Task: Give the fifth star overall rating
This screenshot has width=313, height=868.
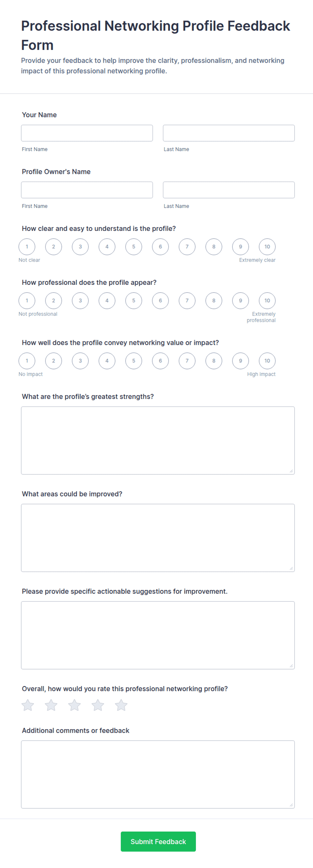Action: (121, 705)
